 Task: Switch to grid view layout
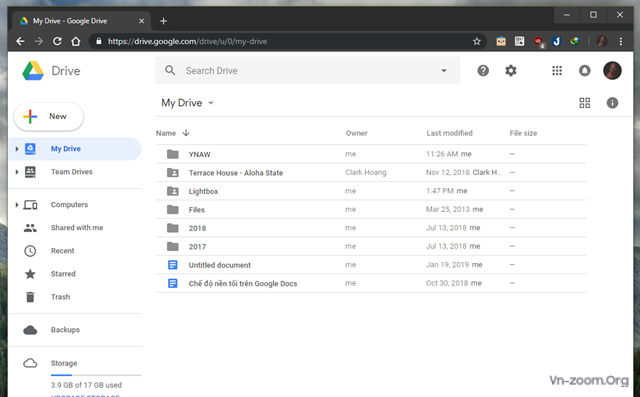[584, 103]
